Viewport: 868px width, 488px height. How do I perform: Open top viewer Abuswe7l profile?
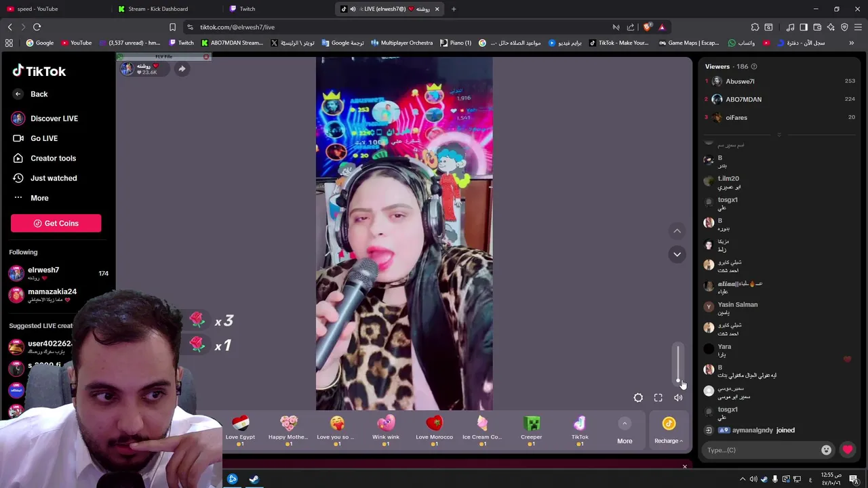740,81
